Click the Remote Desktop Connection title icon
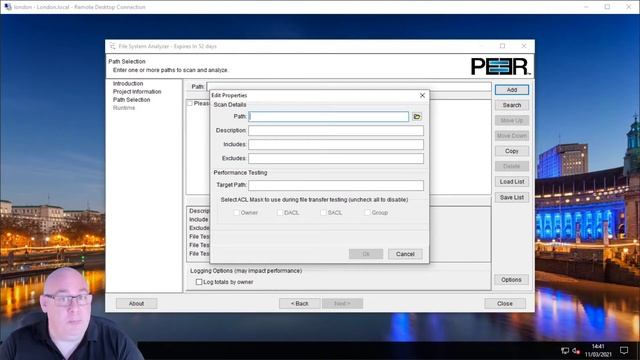 click(x=7, y=7)
